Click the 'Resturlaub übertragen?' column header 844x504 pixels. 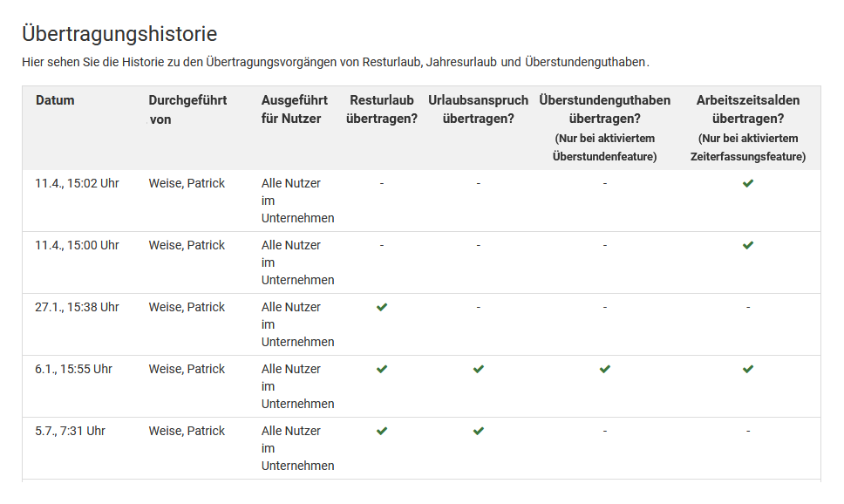[x=381, y=110]
